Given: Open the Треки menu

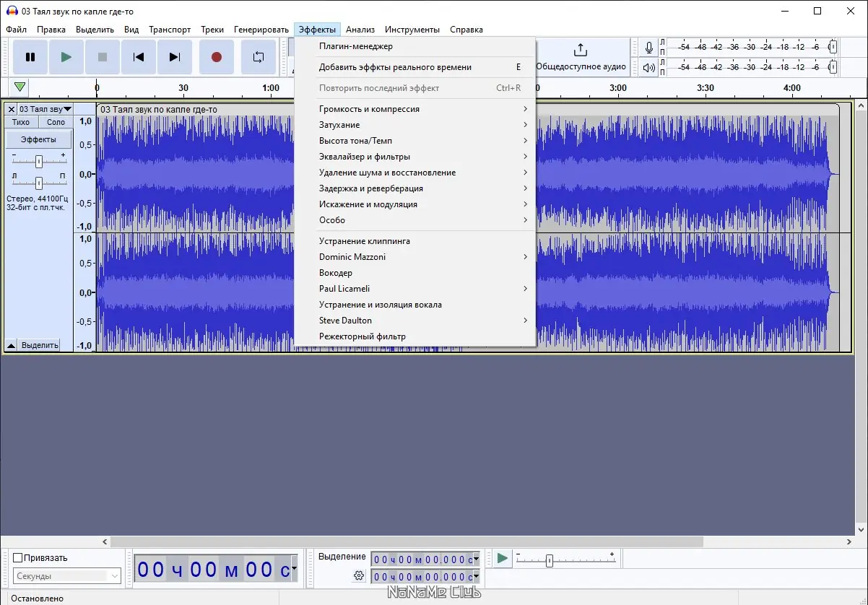Looking at the screenshot, I should [x=212, y=30].
